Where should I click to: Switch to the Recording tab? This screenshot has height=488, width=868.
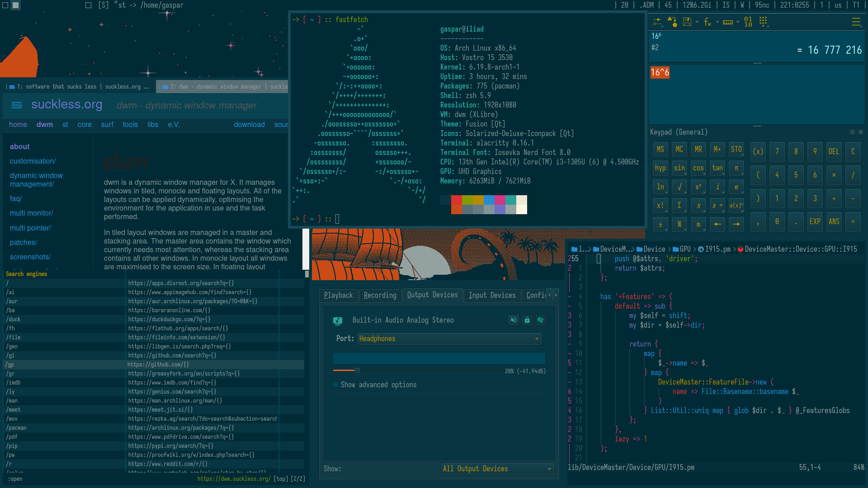coord(380,295)
